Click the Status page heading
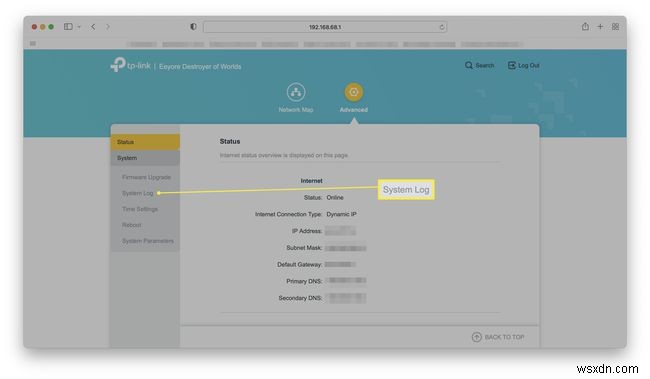Viewport: 650px width, 379px height. 230,141
